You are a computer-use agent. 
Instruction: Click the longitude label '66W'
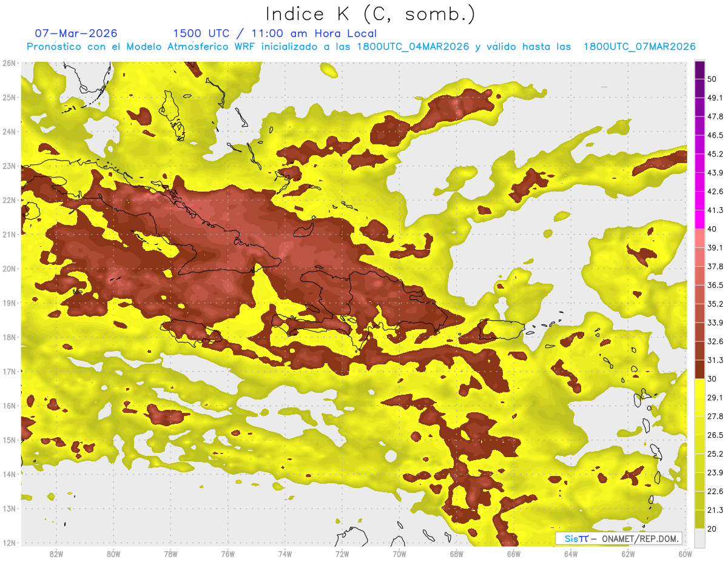click(513, 554)
